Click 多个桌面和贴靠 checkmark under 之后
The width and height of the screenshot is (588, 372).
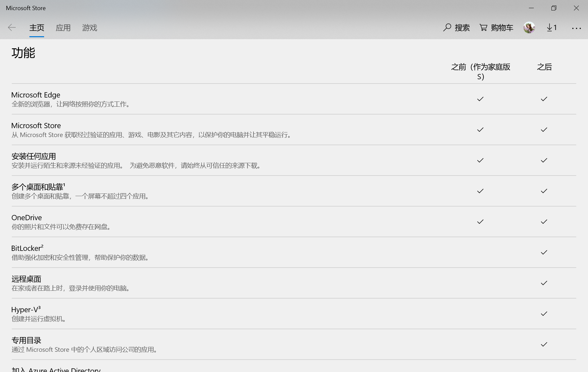coord(544,191)
